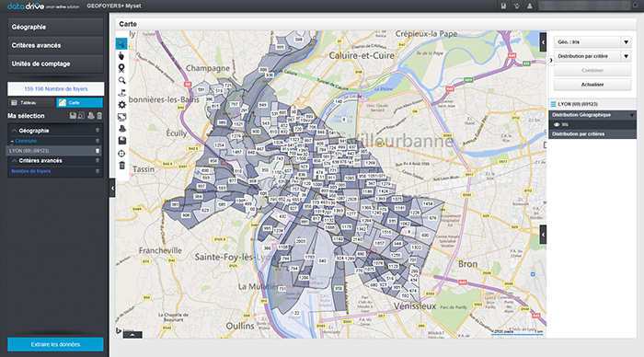Screen dimensions: 644x357
Task: Open the Géo. : Iris dropdown
Action: (592, 42)
